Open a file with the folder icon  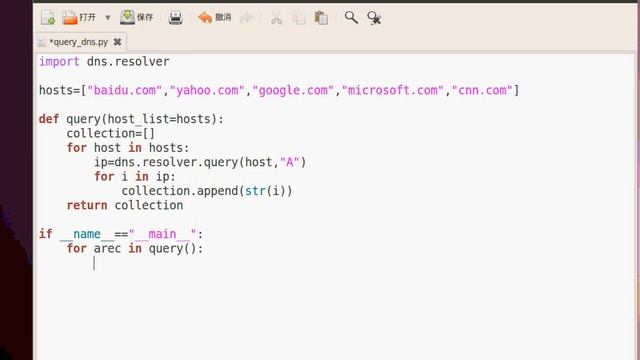click(79, 18)
